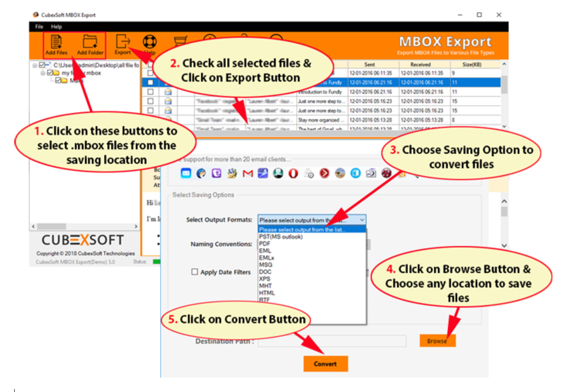Enable the Apply Date Filters checkbox
The height and width of the screenshot is (392, 574).
[x=195, y=272]
